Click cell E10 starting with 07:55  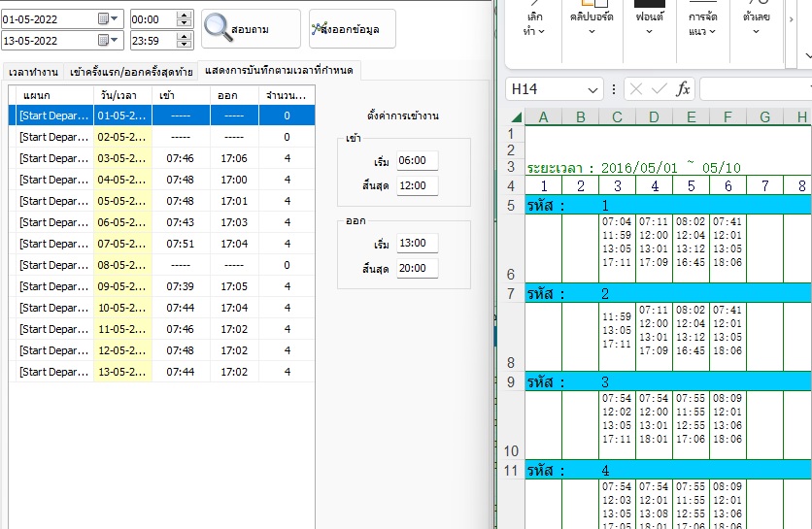click(691, 425)
